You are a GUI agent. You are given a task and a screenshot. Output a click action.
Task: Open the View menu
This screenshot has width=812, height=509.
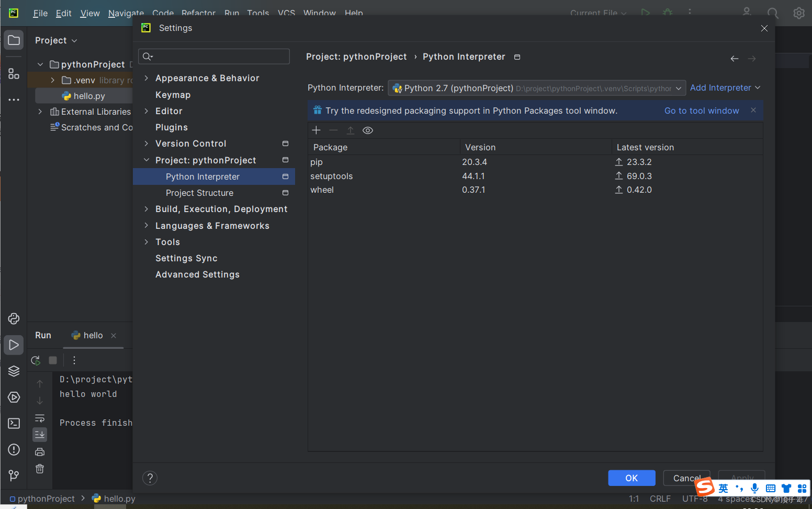click(x=90, y=13)
